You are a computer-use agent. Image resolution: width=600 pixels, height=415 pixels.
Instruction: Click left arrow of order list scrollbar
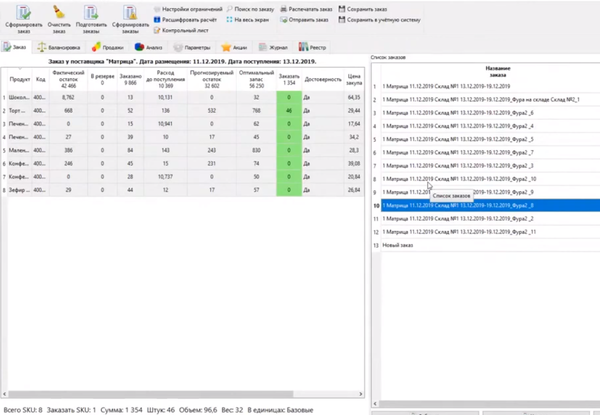pyautogui.click(x=375, y=404)
